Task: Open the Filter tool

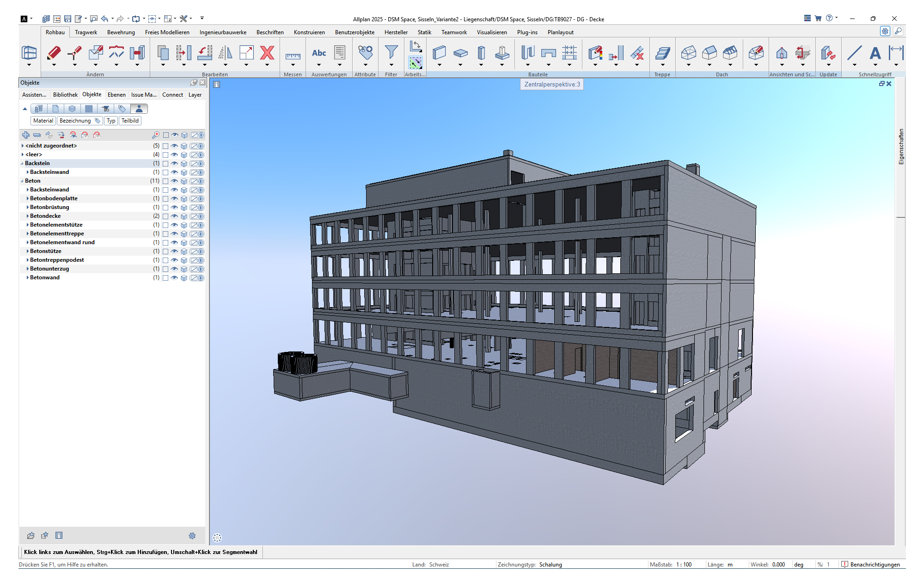Action: 391,52
